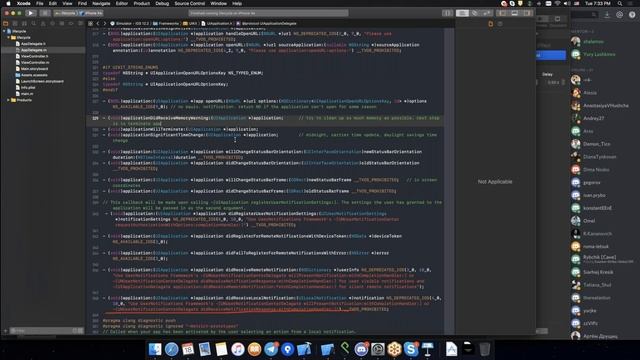Click the editor vertical scrollbar
640x360 pixels.
[x=449, y=182]
